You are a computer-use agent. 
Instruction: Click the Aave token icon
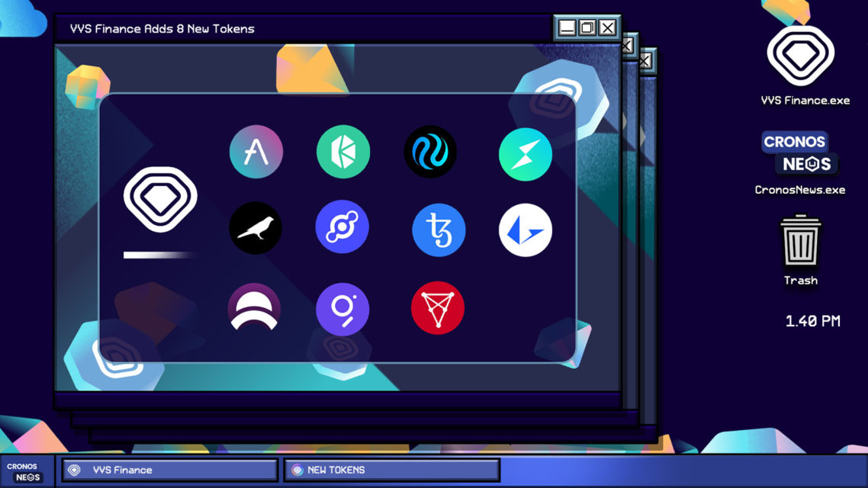(x=256, y=152)
